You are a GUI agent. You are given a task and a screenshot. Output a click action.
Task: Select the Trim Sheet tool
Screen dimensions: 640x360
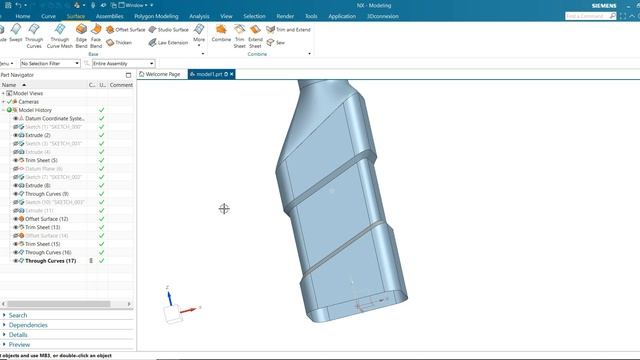pos(240,36)
